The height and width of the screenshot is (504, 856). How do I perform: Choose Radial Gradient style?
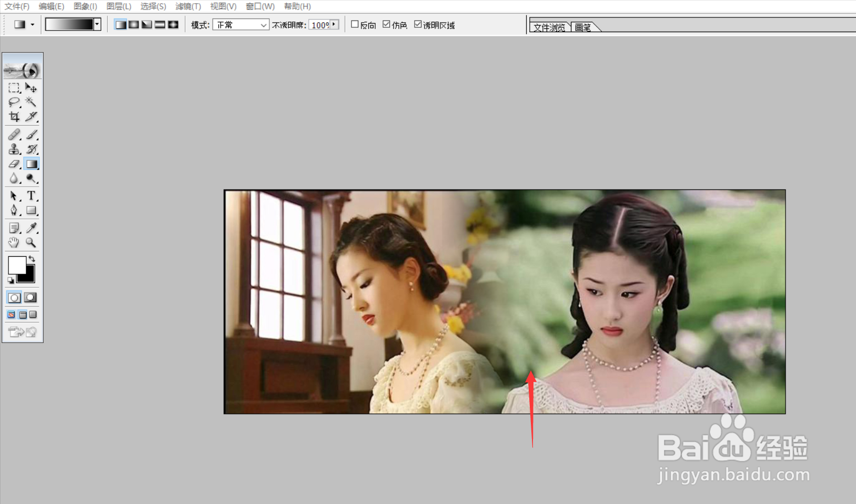[134, 25]
